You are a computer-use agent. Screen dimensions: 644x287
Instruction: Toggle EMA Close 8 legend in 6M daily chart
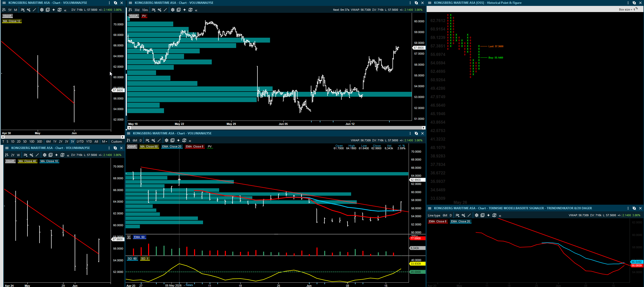pos(195,146)
